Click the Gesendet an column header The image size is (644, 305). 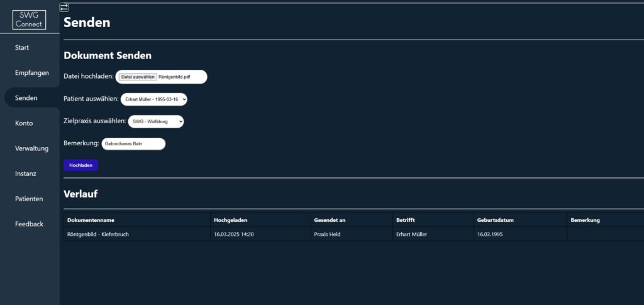(x=352, y=220)
